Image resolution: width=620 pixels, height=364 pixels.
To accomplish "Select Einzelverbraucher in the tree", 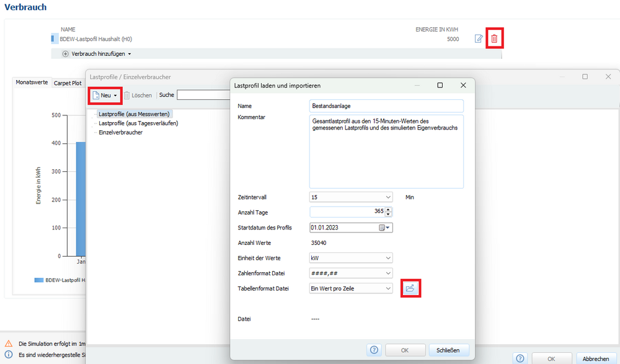I will [120, 132].
